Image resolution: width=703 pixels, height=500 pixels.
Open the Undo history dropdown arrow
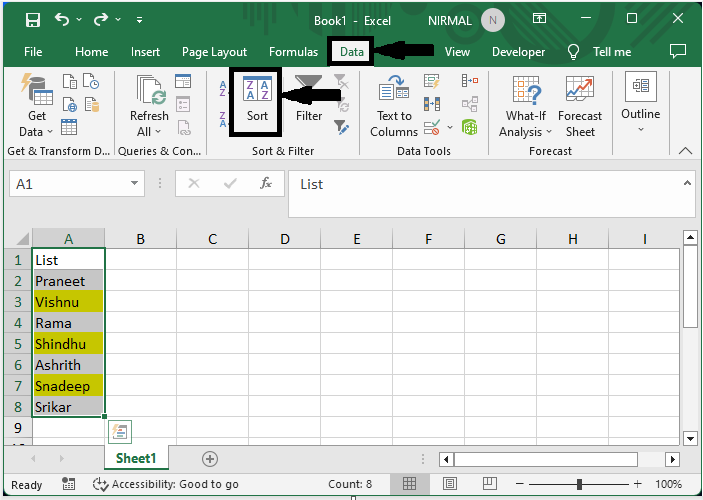point(79,19)
